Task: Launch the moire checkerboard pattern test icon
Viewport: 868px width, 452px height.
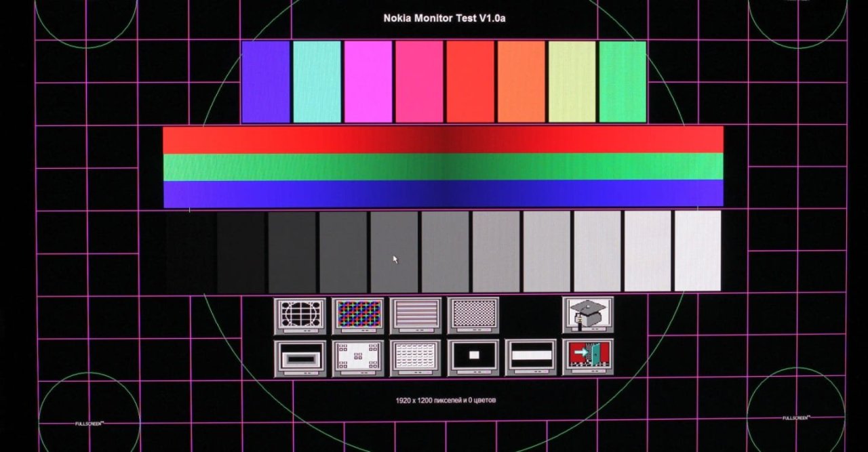Action: coord(473,315)
